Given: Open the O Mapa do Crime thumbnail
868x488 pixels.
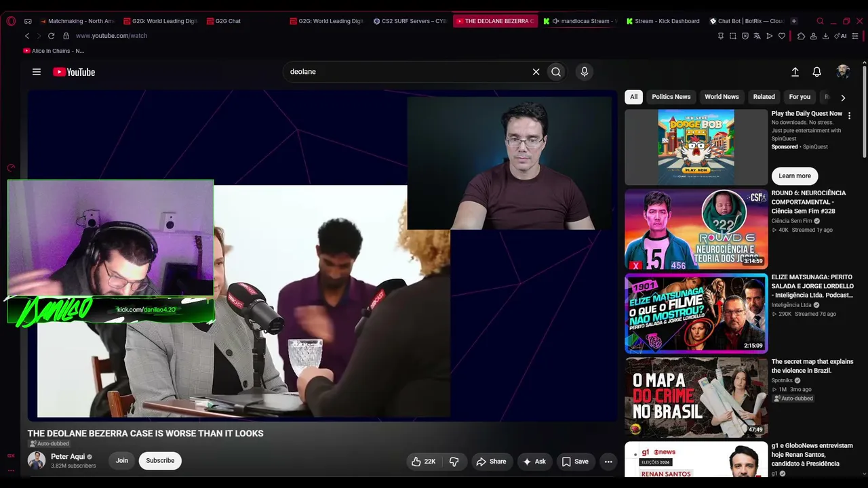Looking at the screenshot, I should pos(696,398).
